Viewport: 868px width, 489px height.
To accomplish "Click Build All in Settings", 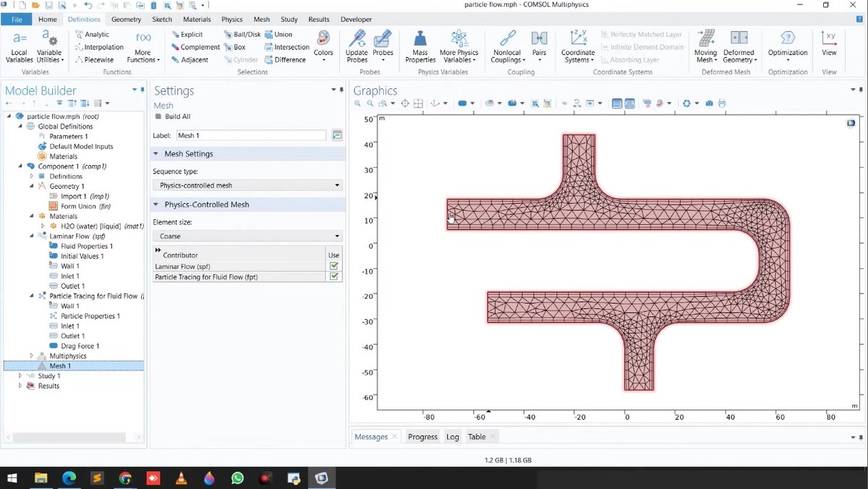I will point(173,116).
